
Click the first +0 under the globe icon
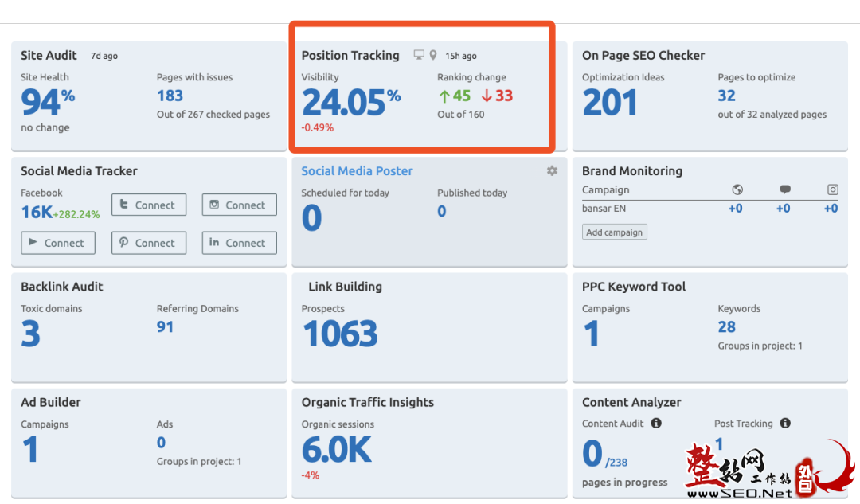pyautogui.click(x=736, y=209)
